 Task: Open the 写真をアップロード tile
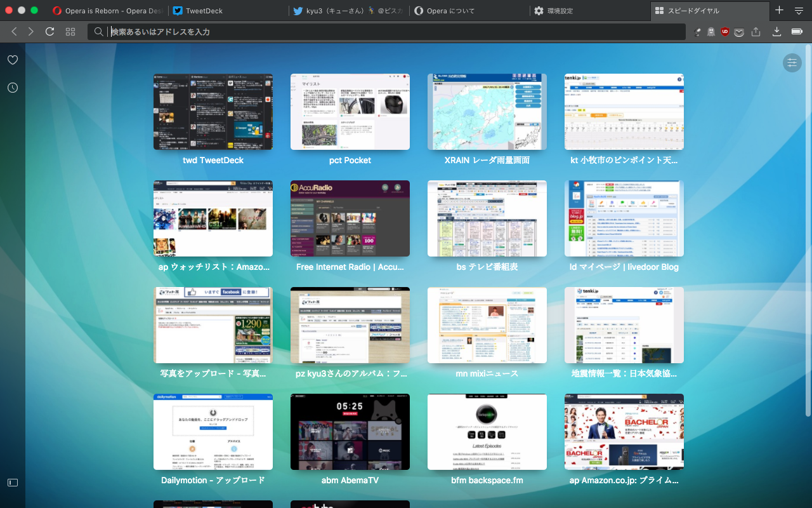point(213,325)
